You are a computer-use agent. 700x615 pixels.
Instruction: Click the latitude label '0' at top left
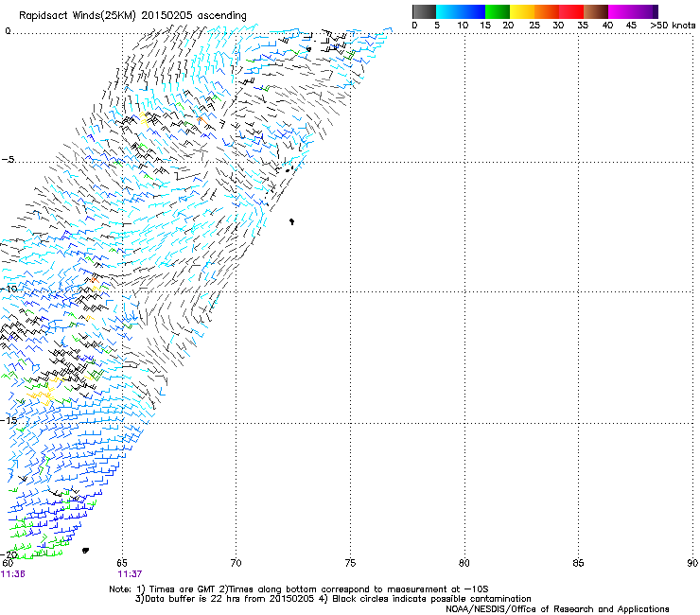pyautogui.click(x=8, y=31)
